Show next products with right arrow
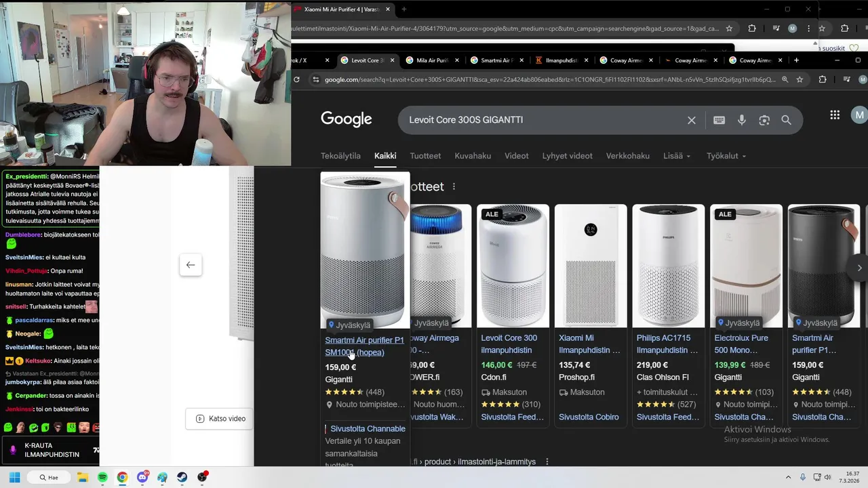Image resolution: width=868 pixels, height=488 pixels. click(x=859, y=268)
